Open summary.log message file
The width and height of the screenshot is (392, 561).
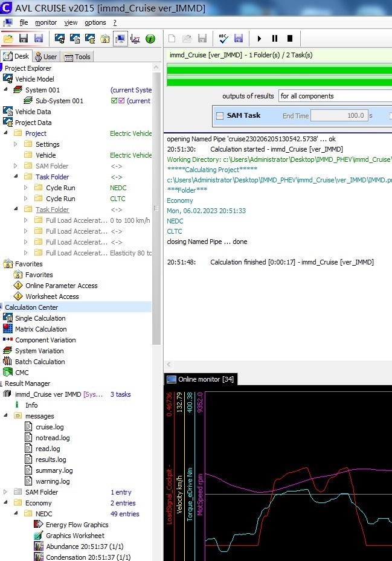tap(54, 470)
